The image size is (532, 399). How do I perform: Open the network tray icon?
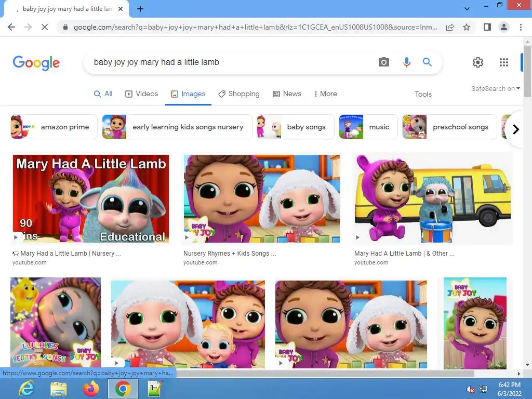(483, 390)
